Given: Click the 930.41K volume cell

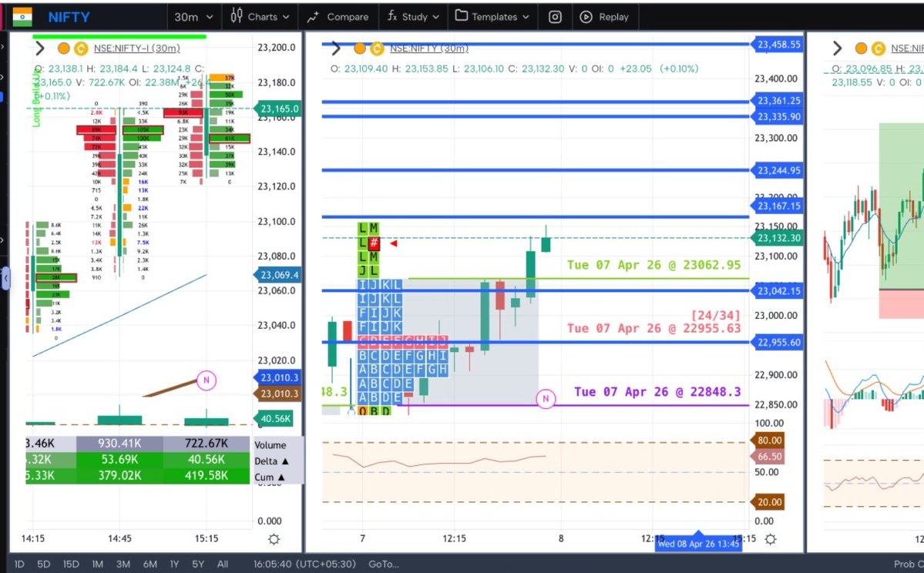Looking at the screenshot, I should [119, 444].
